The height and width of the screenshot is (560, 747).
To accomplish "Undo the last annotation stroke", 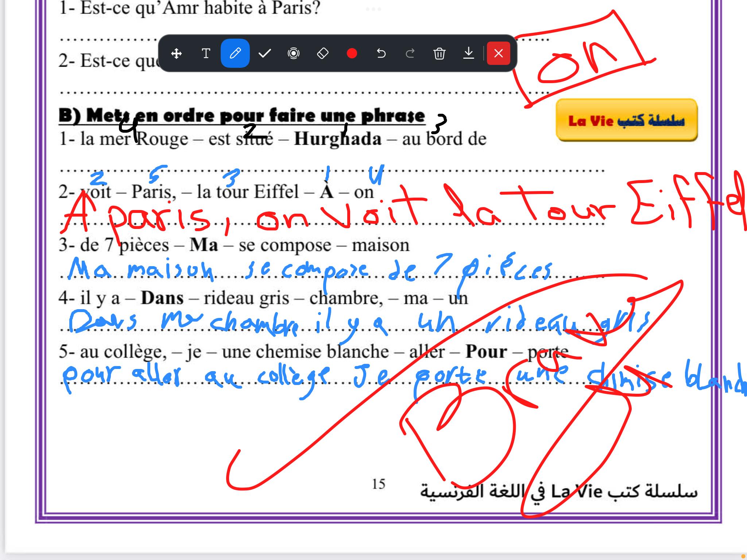I will [381, 54].
